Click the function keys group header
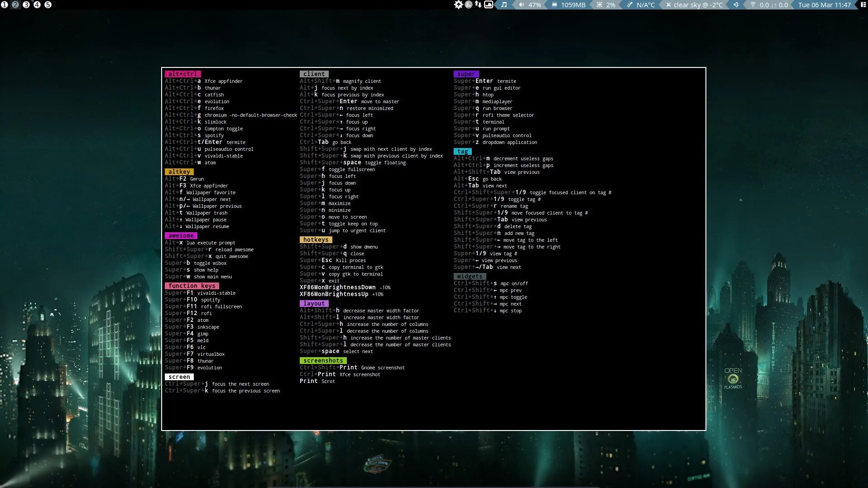868x488 pixels. [192, 286]
